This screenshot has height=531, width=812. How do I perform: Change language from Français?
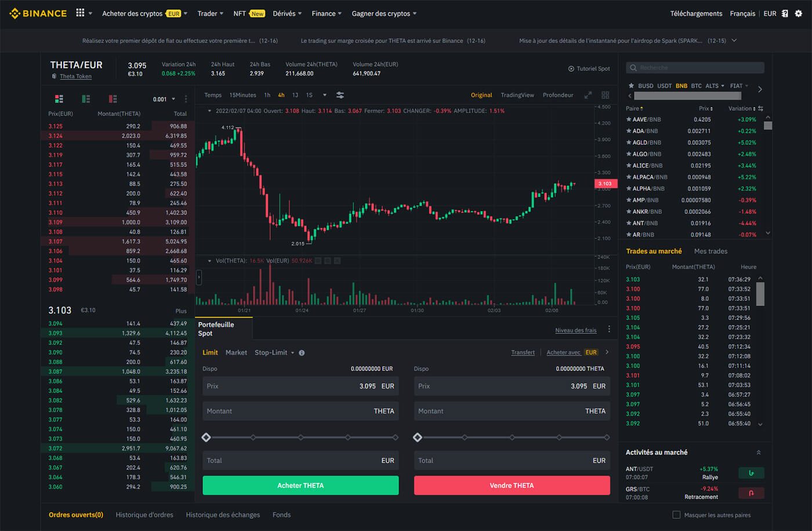tap(742, 13)
